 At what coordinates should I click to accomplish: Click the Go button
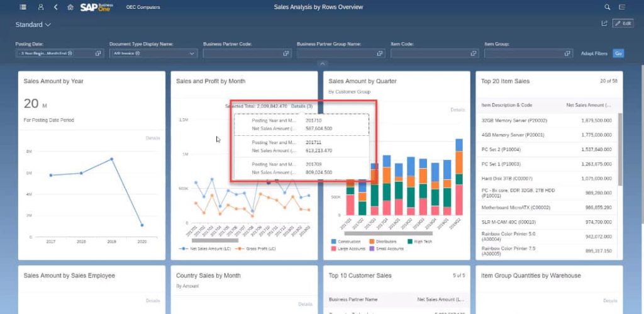click(618, 53)
